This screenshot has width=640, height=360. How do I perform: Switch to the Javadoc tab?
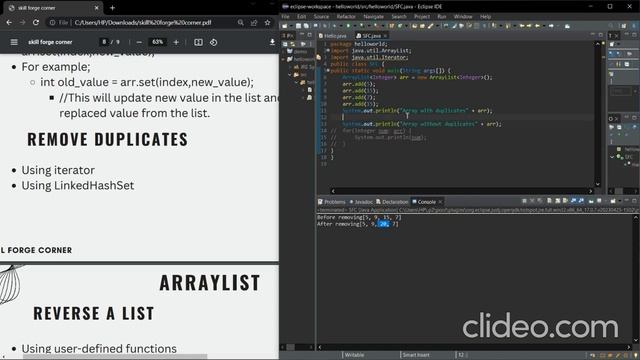tap(361, 202)
